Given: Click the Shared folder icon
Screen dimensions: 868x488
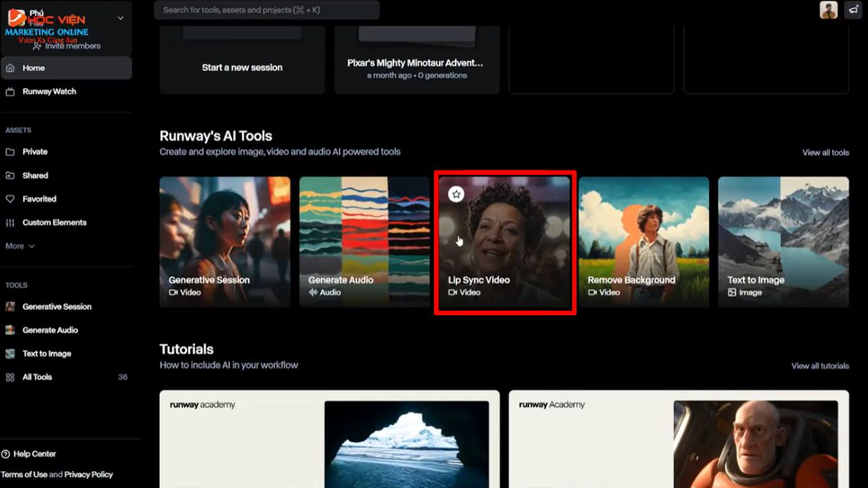Looking at the screenshot, I should click(x=10, y=176).
